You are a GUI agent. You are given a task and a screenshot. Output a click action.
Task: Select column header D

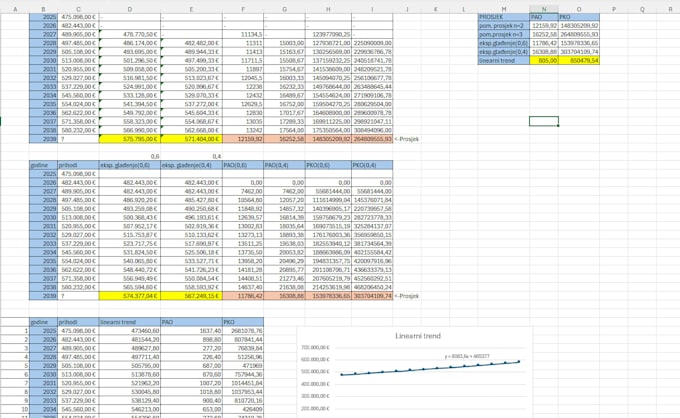click(x=130, y=9)
